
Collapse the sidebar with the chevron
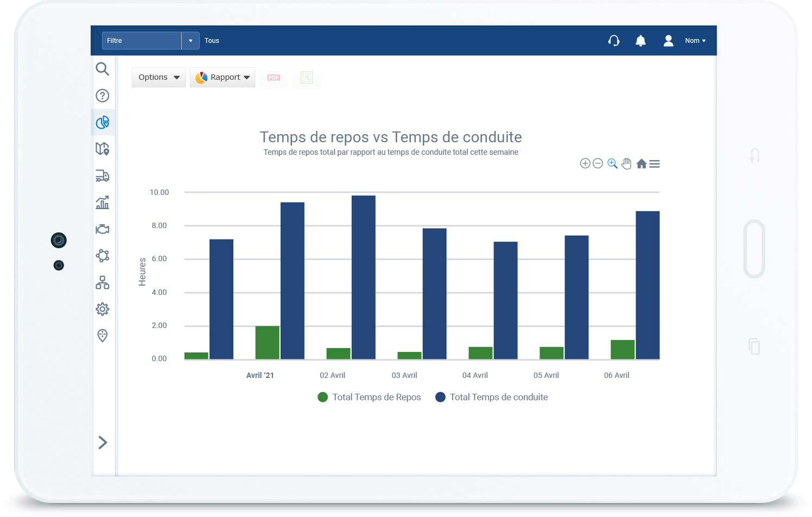103,443
